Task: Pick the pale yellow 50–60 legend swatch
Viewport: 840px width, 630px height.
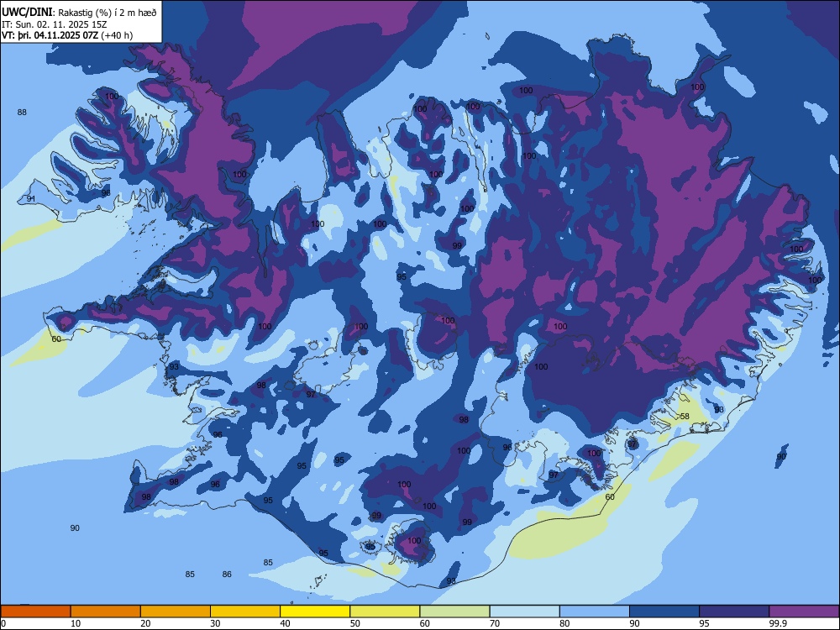Action: pyautogui.click(x=386, y=612)
